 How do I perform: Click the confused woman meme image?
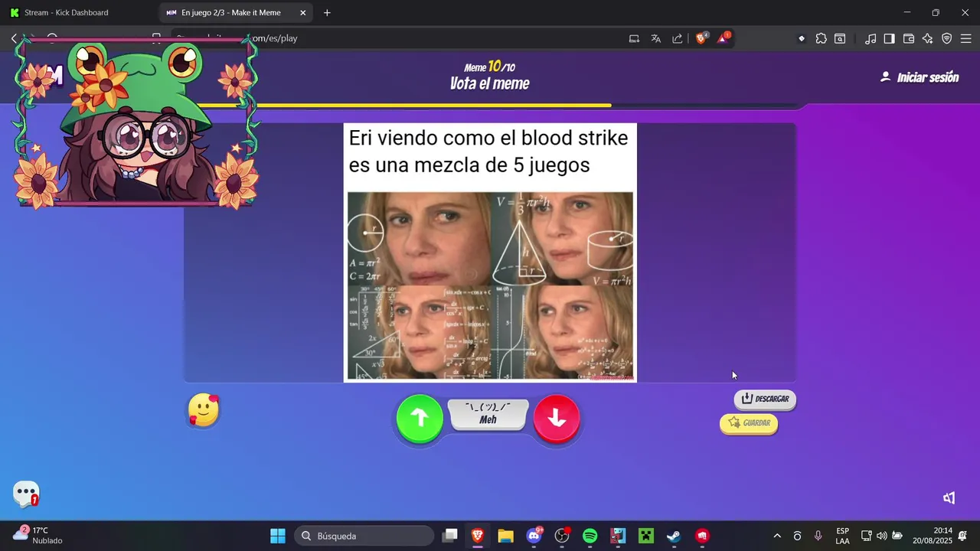point(490,285)
